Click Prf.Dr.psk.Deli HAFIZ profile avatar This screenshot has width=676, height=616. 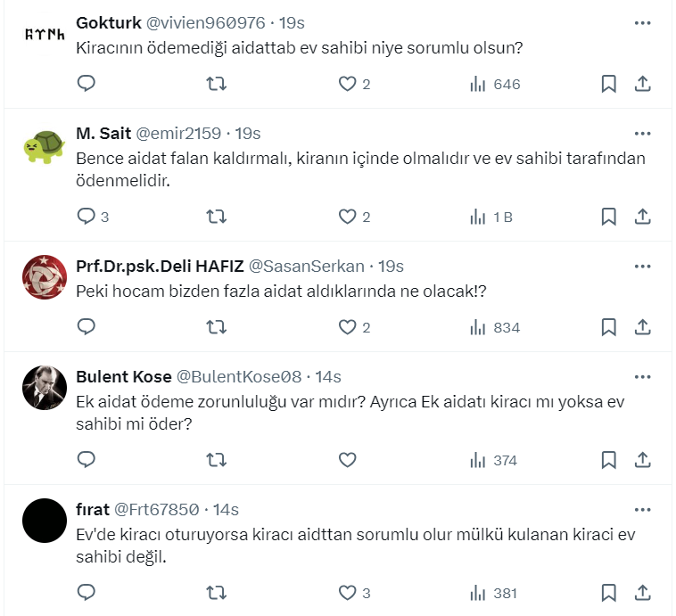45,277
